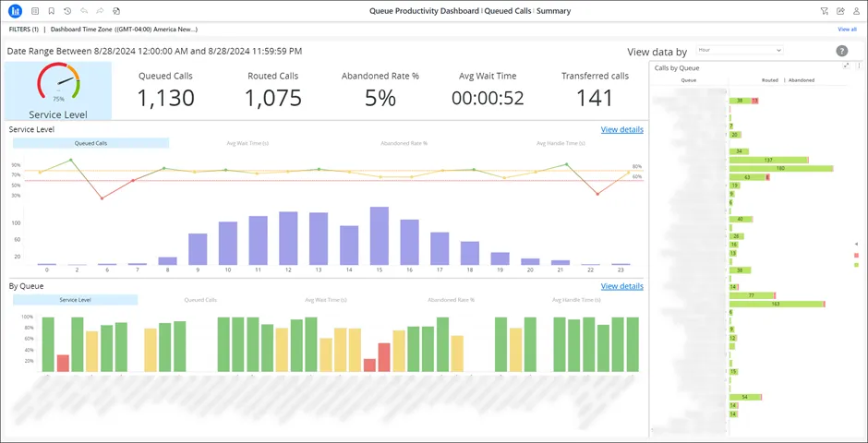Click Queue Productivity Dashboard title breadcrumb
Screen dimensions: 868x443
coord(424,11)
